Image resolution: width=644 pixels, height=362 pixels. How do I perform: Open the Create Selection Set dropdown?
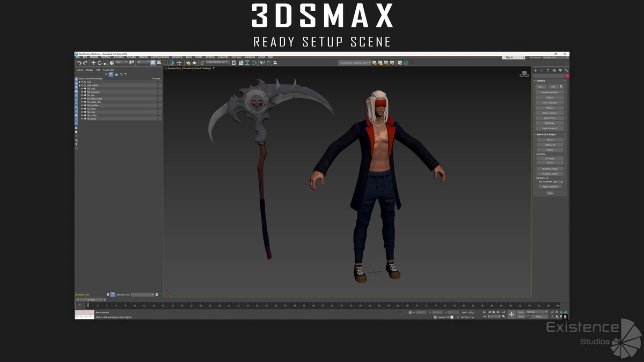217,62
